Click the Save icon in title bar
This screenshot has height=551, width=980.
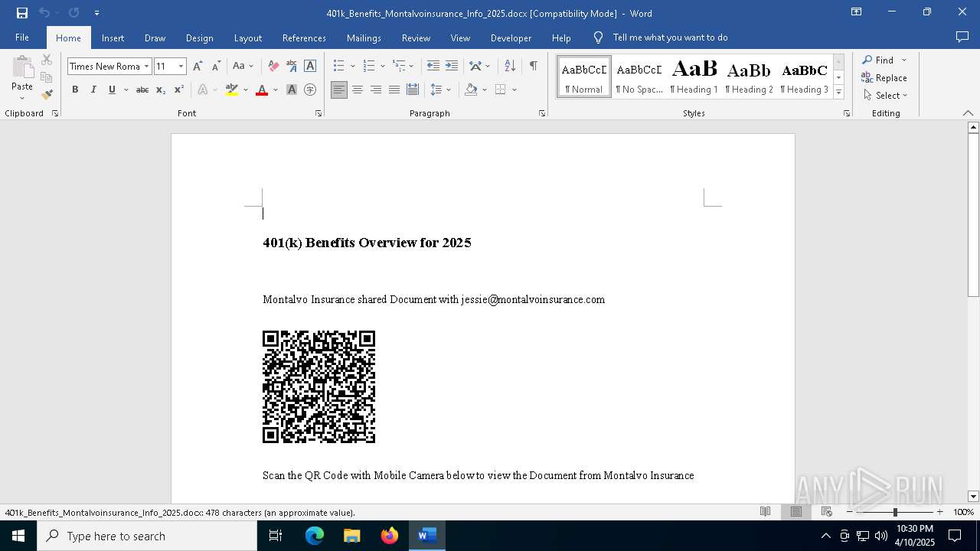(21, 13)
